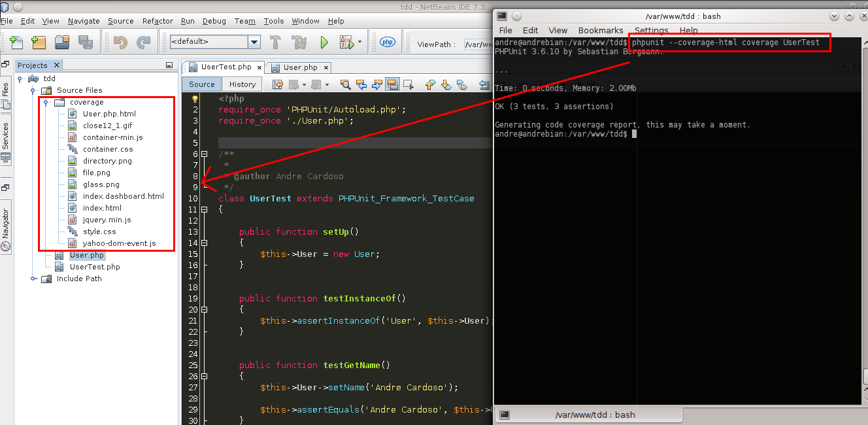The width and height of the screenshot is (868, 425).
Task: Switch editor to History view
Action: pos(242,84)
